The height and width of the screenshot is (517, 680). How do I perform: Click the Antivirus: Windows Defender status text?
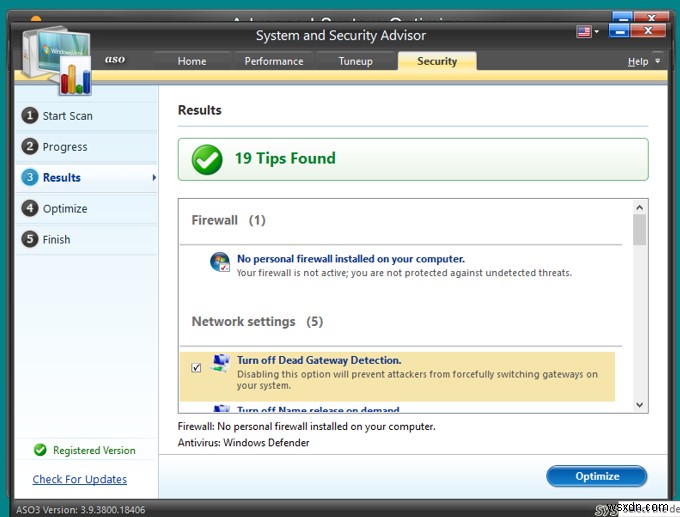click(x=243, y=443)
